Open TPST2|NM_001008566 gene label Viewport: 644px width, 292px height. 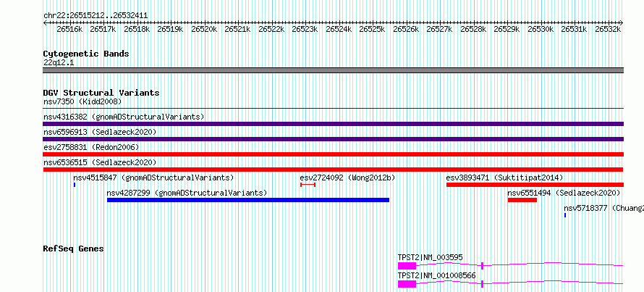pos(436,275)
